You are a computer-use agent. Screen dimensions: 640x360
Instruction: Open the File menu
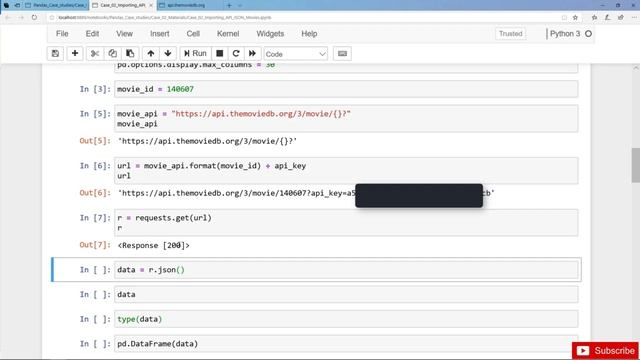coord(62,34)
